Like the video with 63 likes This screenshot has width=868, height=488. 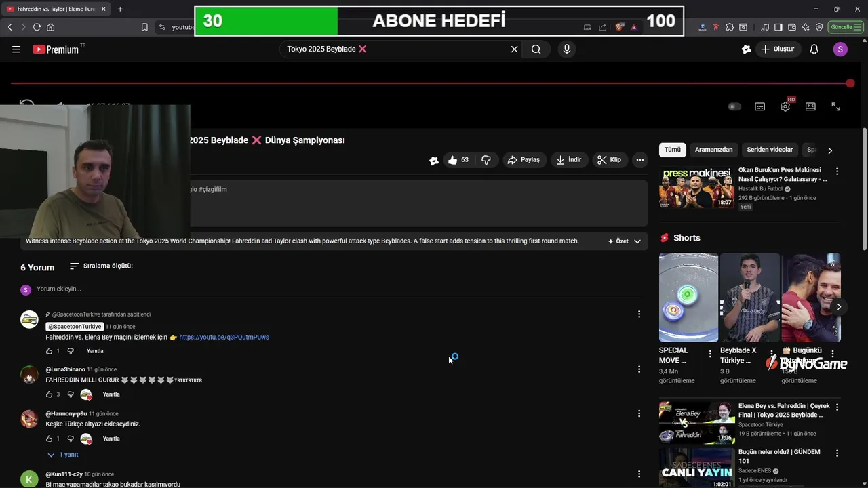(458, 160)
